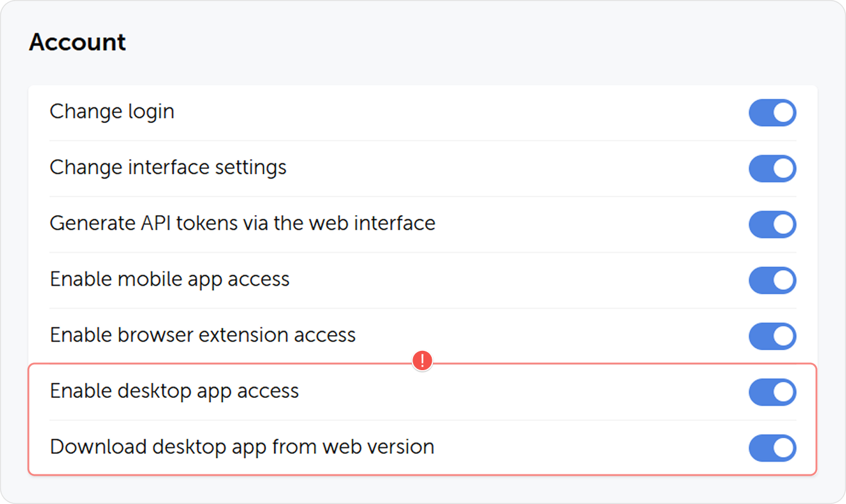Click the white knob on the mobile access switch

[783, 280]
